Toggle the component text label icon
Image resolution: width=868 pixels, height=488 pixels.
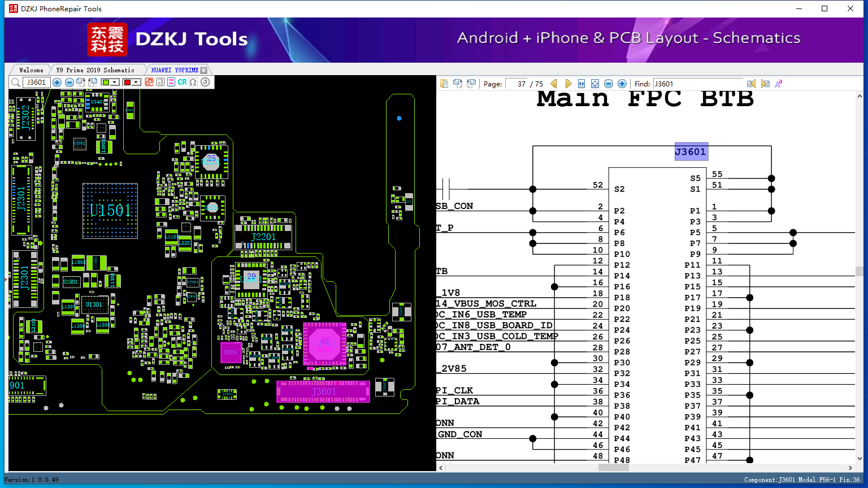point(160,82)
